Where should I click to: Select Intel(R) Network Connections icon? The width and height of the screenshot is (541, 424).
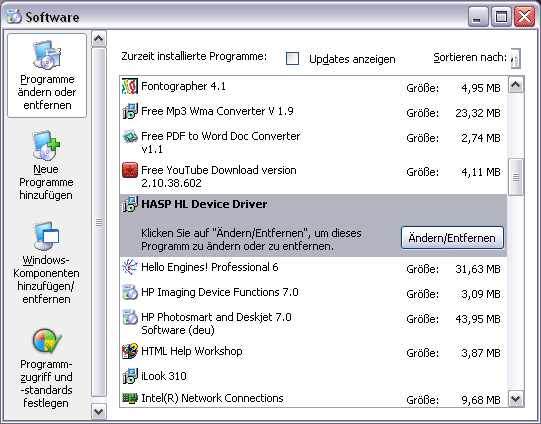[x=130, y=398]
